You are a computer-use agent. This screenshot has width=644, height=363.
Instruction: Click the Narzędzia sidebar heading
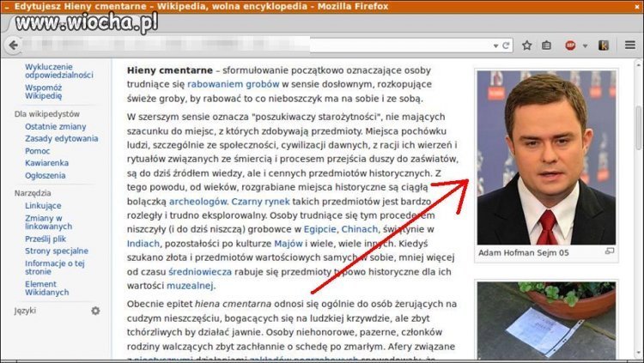33,193
